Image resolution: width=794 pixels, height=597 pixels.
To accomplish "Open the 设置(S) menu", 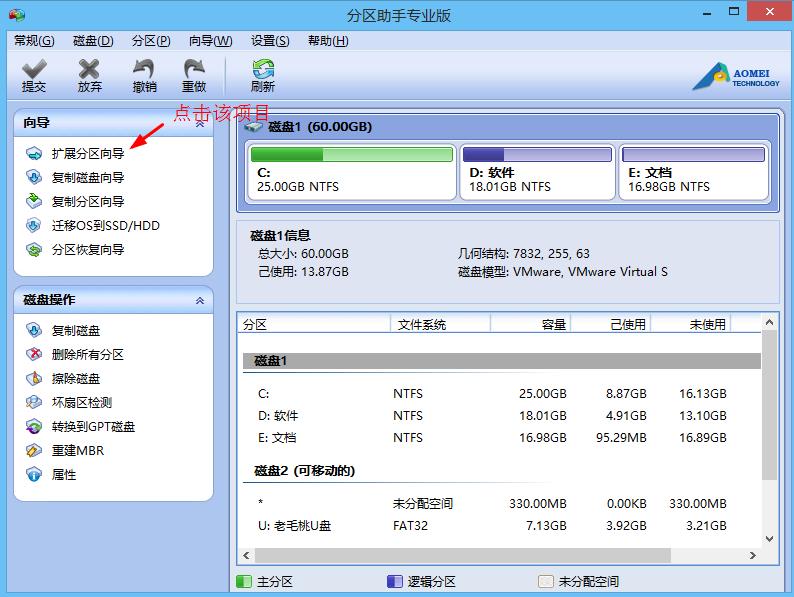I will pyautogui.click(x=270, y=41).
